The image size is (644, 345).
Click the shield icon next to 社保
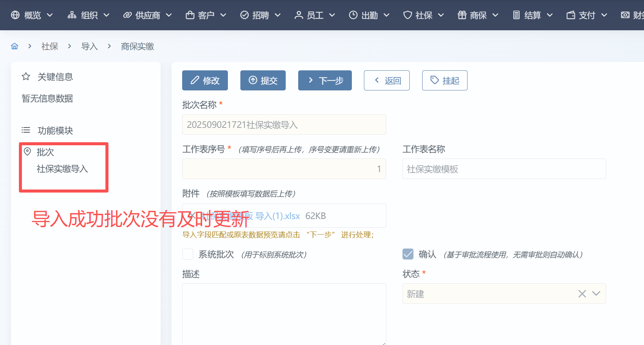coord(407,15)
